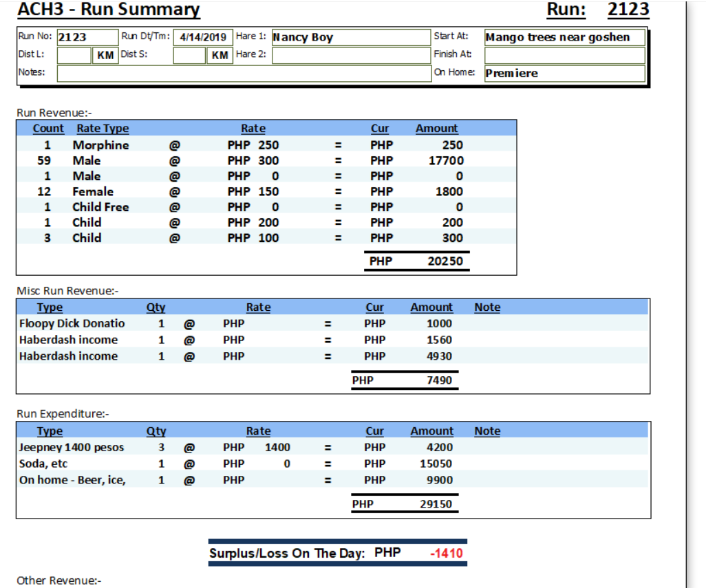706x588 pixels.
Task: Click the Note header in Misc Run Revenue
Action: [x=487, y=307]
